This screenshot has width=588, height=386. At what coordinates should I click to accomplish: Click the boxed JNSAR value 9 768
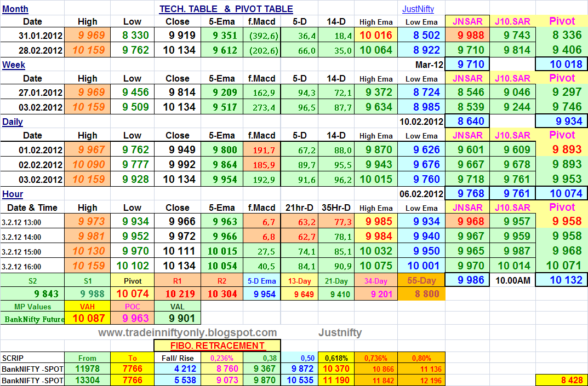click(467, 193)
